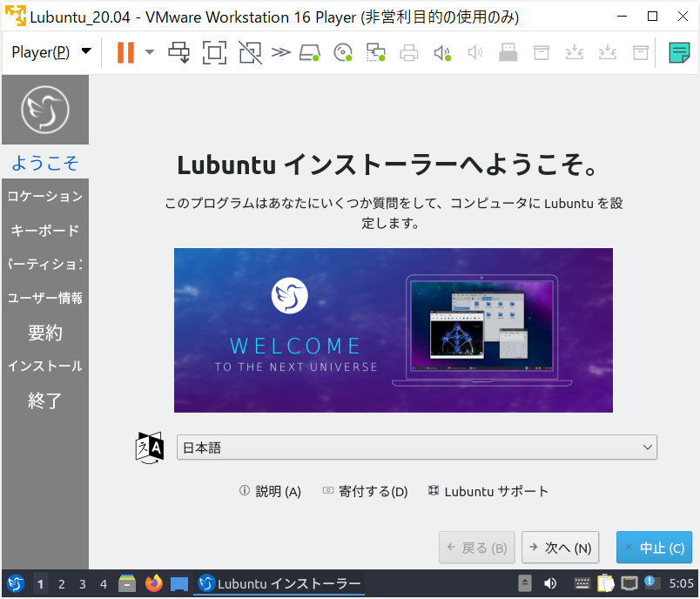Open the 日本語 language dropdown
Screen dimensions: 700x599
tap(416, 448)
